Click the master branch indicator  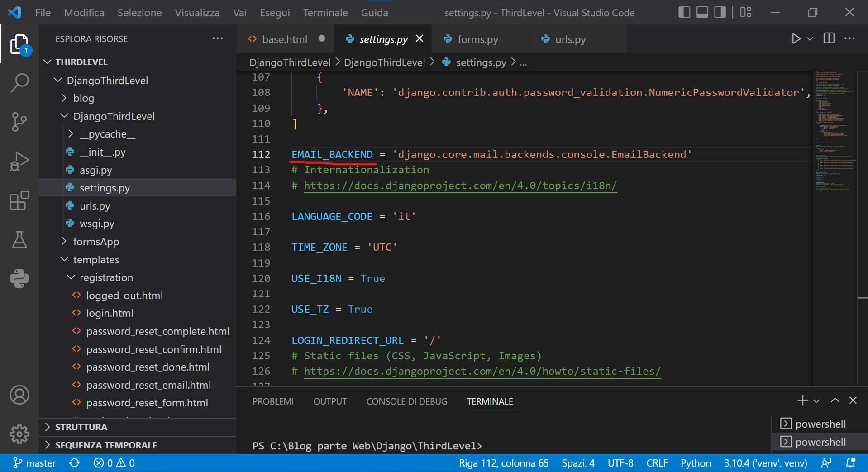(34, 463)
